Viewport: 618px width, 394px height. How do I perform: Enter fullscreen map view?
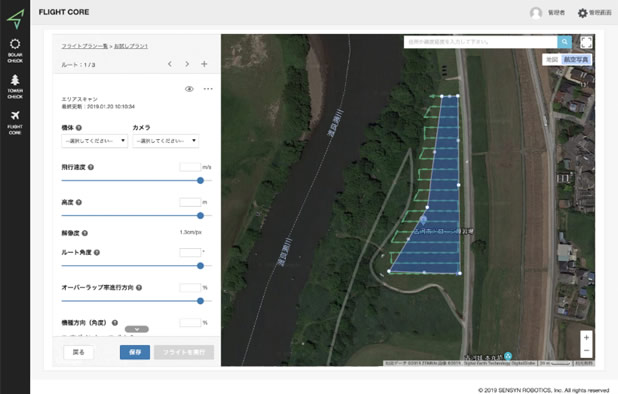pyautogui.click(x=586, y=42)
